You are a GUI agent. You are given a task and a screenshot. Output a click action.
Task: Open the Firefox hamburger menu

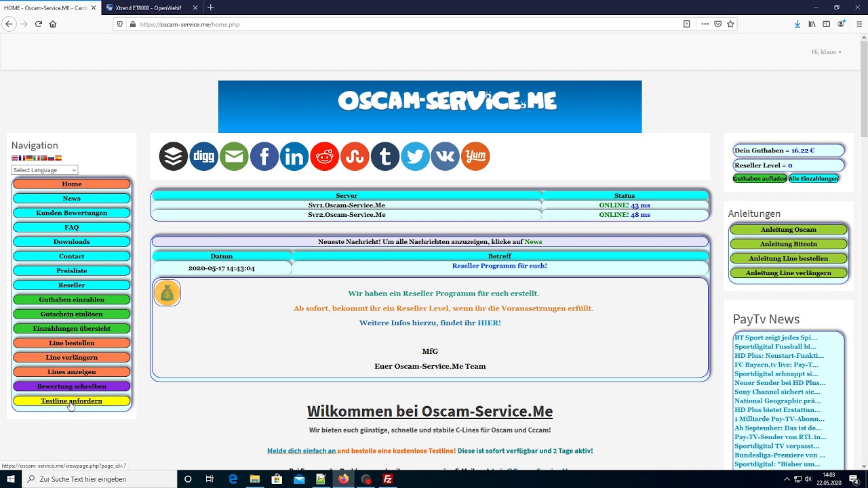(x=859, y=24)
